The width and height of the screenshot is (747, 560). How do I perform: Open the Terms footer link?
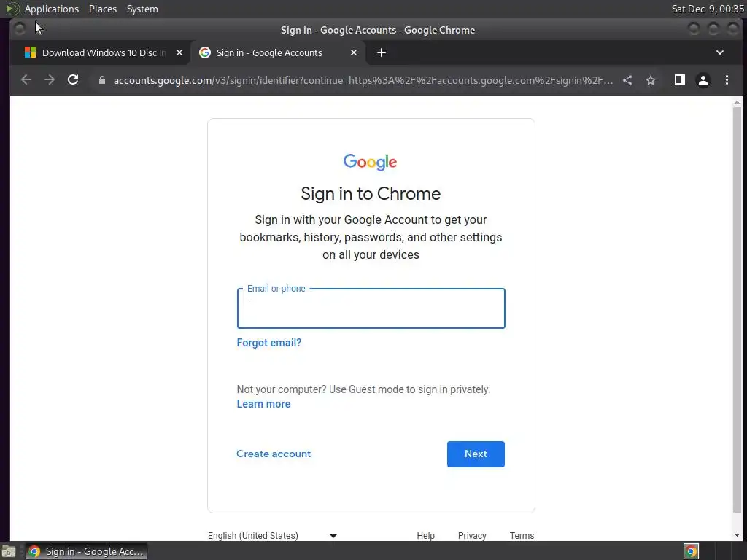522,536
